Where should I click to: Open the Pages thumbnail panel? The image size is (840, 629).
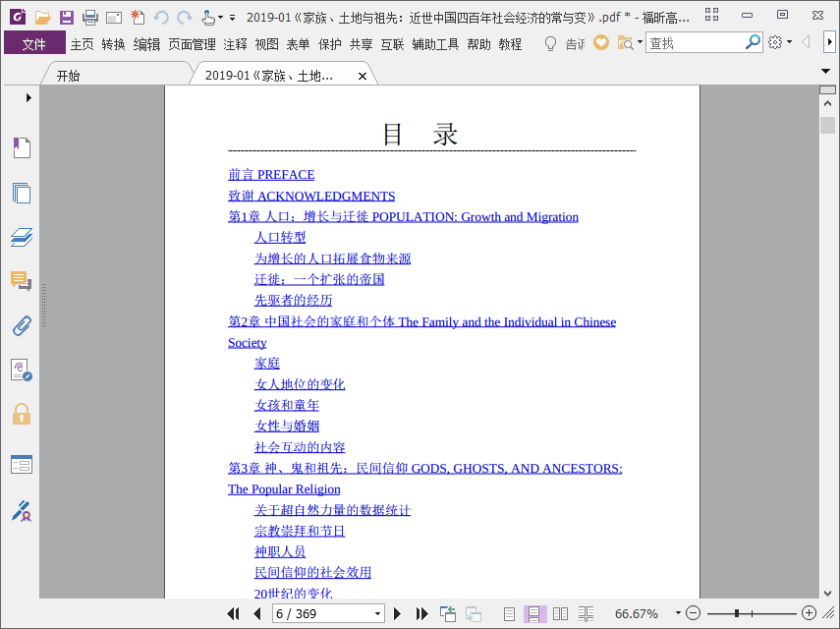[x=22, y=193]
